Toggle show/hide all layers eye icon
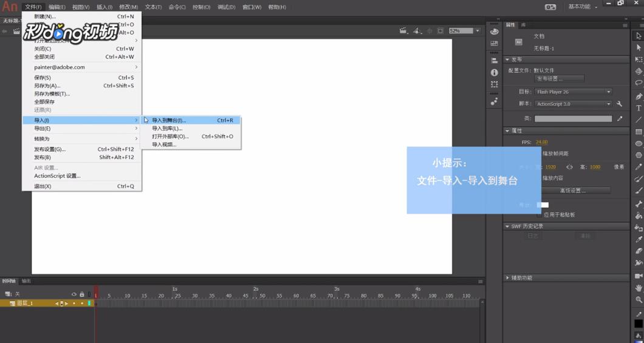 (x=74, y=294)
